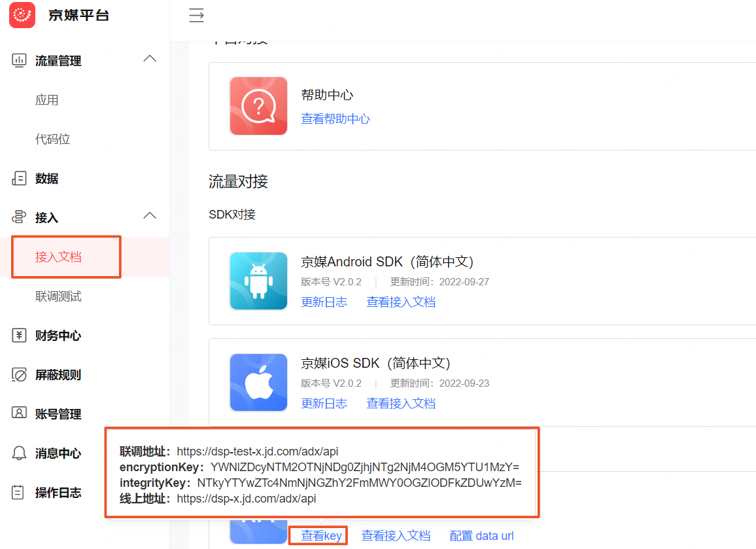
Task: Click the SDK对接 subheading
Action: click(232, 214)
